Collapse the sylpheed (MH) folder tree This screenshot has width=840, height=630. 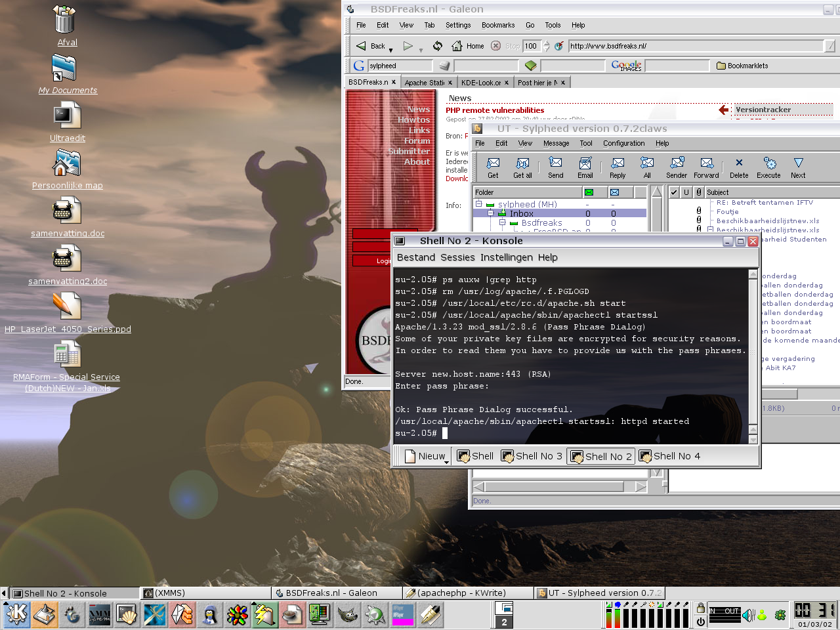coord(479,204)
